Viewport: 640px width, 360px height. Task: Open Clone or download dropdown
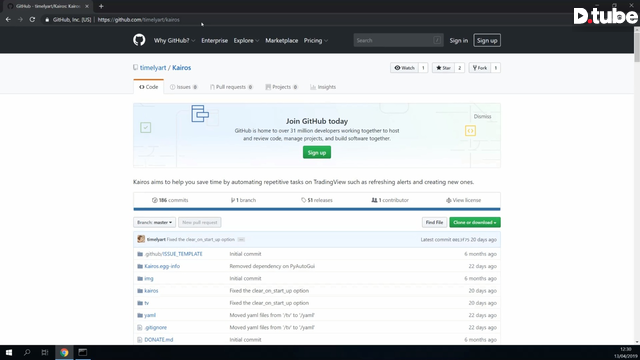pos(475,222)
